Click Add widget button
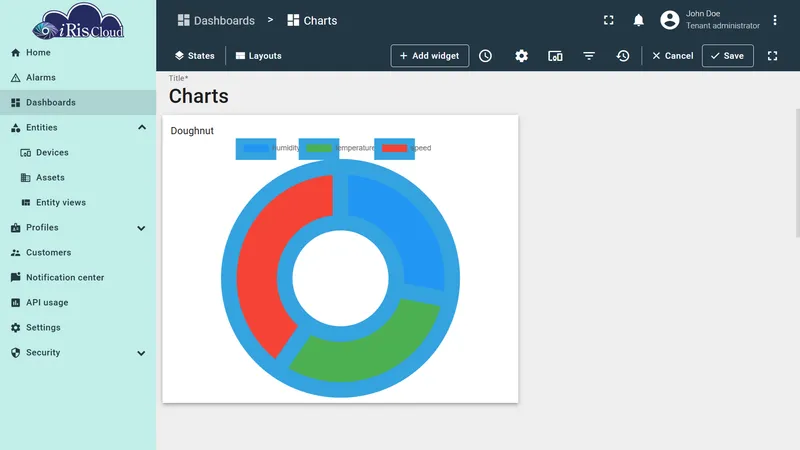The image size is (800, 450). coord(430,56)
